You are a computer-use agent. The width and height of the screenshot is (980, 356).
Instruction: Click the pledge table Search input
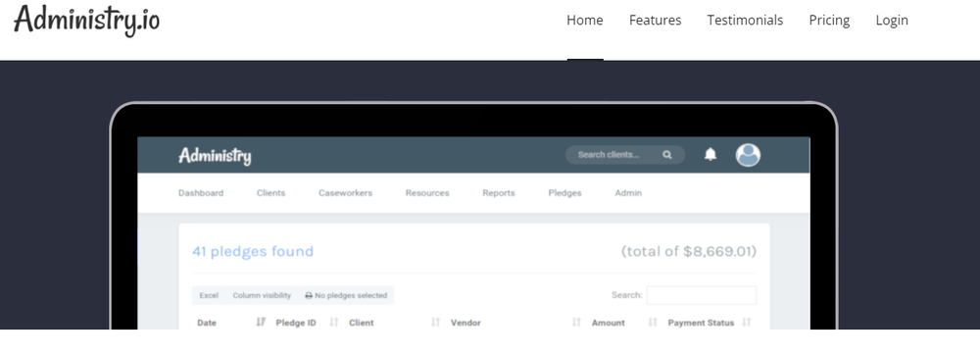point(702,295)
